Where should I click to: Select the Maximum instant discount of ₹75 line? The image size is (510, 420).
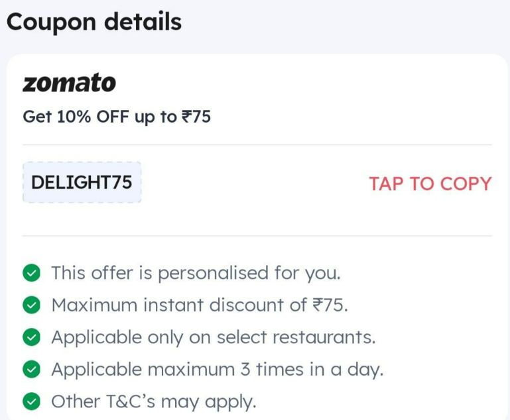click(200, 305)
